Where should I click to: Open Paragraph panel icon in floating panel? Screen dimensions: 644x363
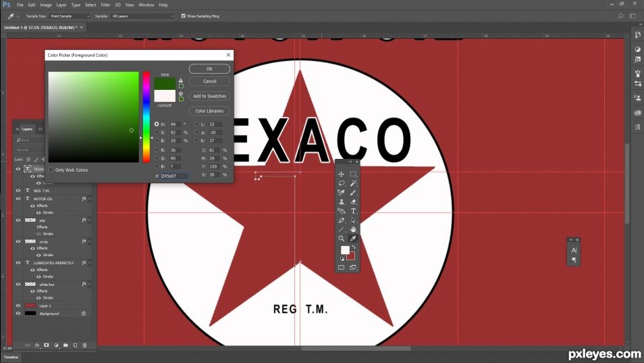[x=574, y=260]
